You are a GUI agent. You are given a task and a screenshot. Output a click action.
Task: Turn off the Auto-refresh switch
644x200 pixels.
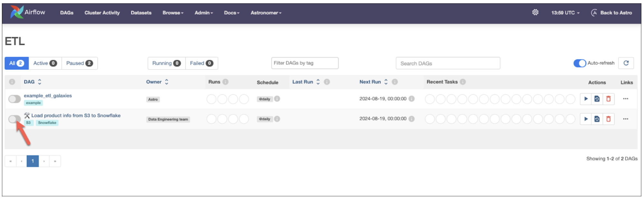(580, 63)
